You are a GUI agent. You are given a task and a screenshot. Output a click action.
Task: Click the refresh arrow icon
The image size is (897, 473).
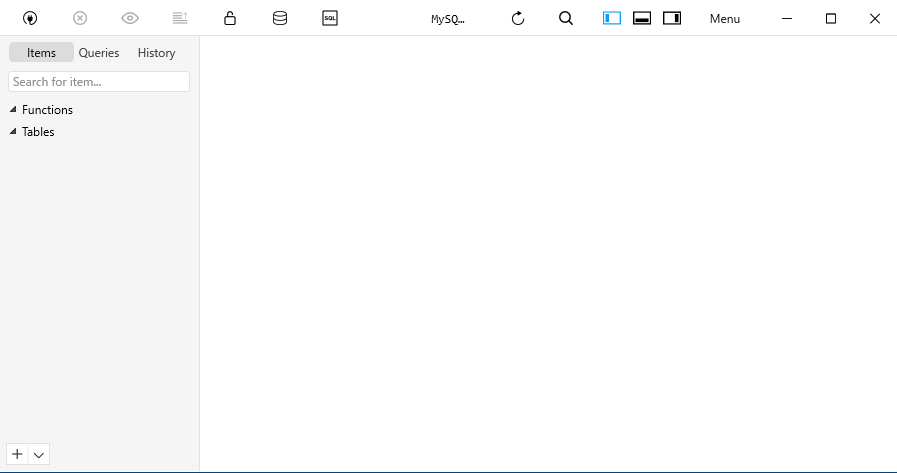(518, 18)
